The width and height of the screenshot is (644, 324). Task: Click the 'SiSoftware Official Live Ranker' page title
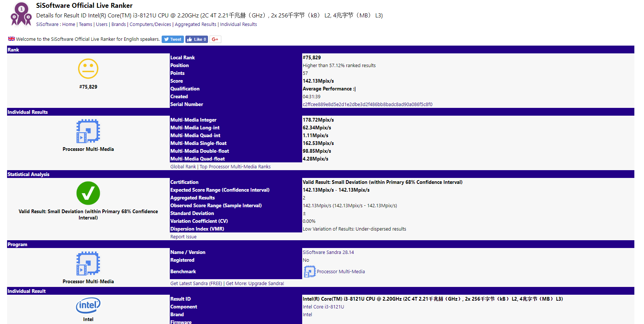click(84, 6)
